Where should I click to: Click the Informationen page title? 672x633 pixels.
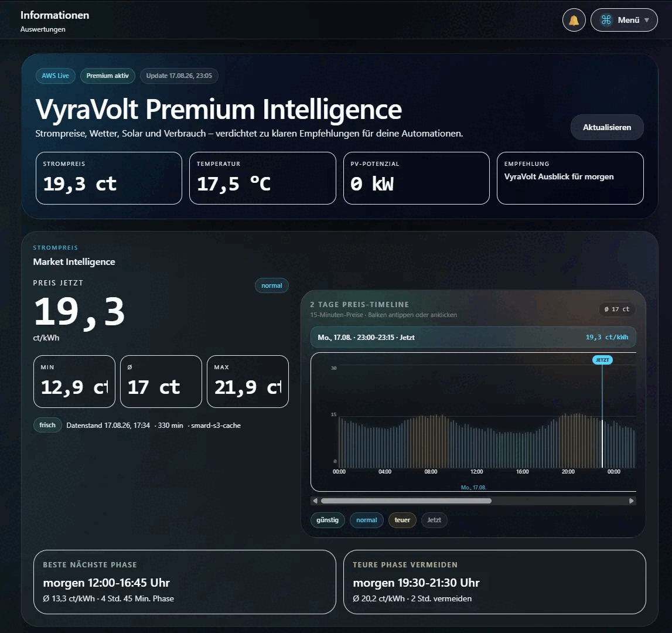point(55,15)
